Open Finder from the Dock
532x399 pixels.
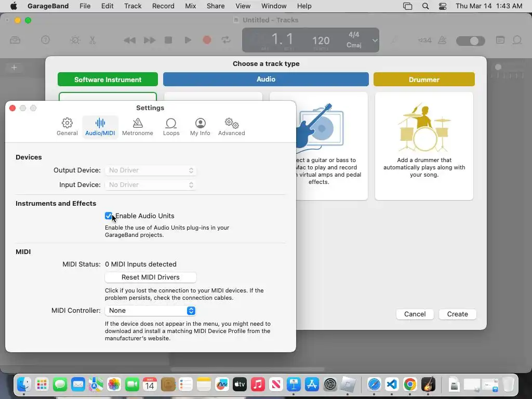(24, 384)
